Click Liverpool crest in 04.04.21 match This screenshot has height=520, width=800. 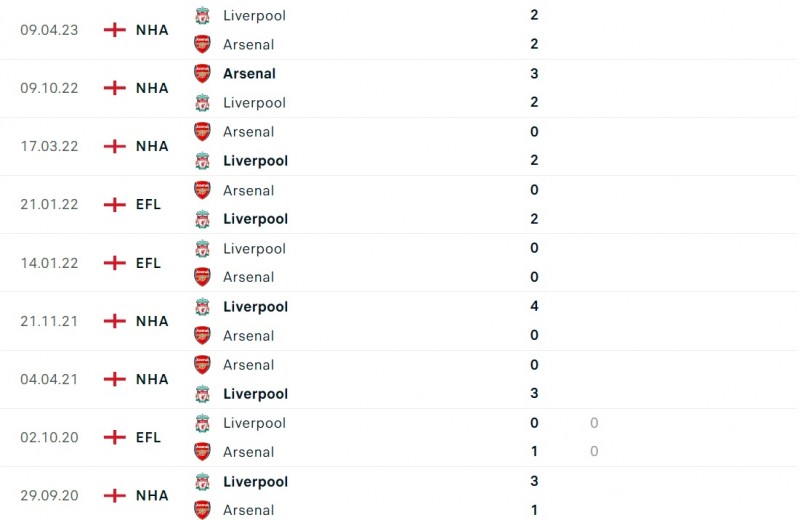(x=202, y=394)
